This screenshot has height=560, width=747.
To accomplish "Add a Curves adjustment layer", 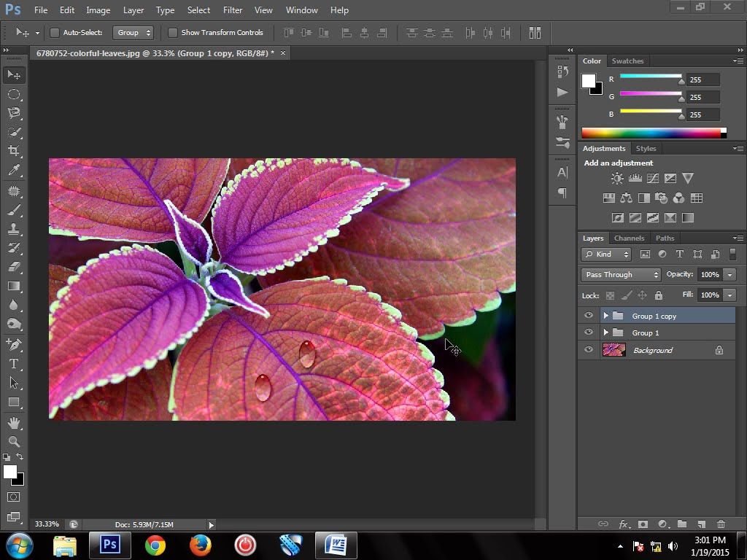I will coord(653,178).
